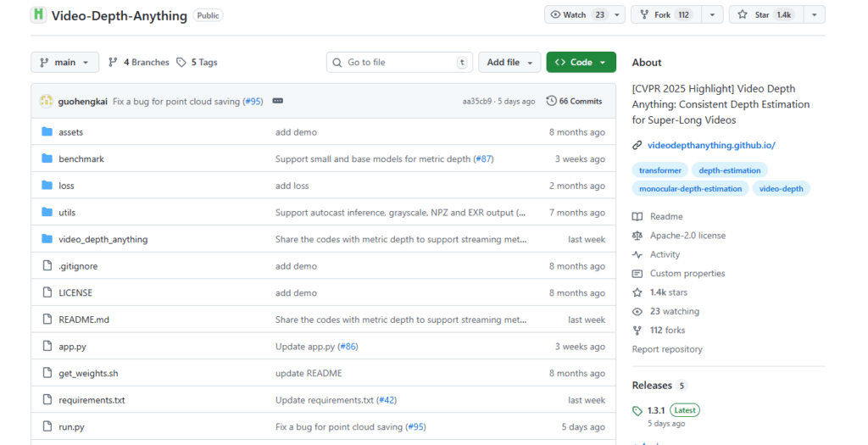Click the scale icon next to Apache-2.0 license
Viewport: 868px width, 445px height.
(637, 236)
